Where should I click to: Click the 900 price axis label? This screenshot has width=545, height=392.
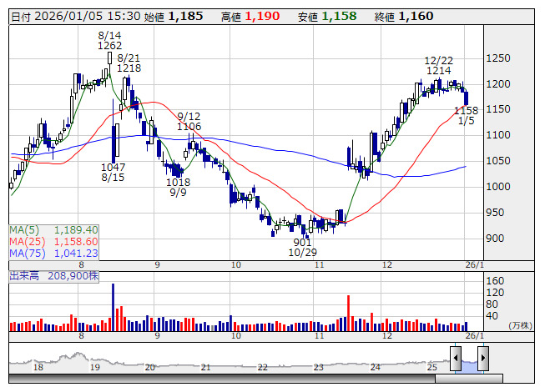(x=495, y=239)
